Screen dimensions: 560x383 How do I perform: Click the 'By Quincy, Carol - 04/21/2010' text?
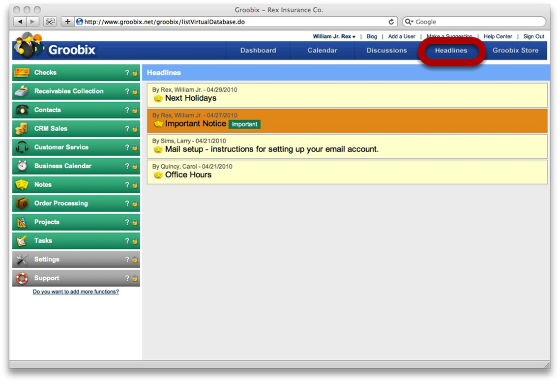pos(192,166)
